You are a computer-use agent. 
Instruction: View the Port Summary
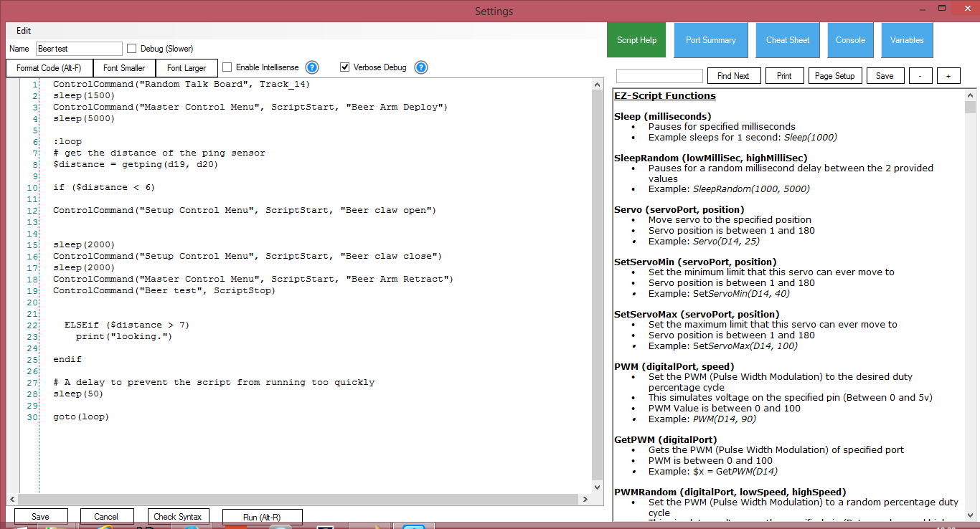[x=710, y=39]
